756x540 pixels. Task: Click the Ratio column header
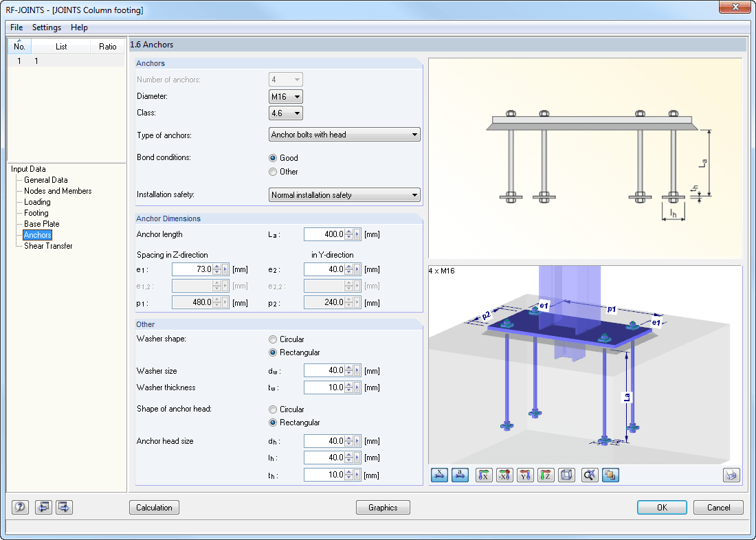107,46
